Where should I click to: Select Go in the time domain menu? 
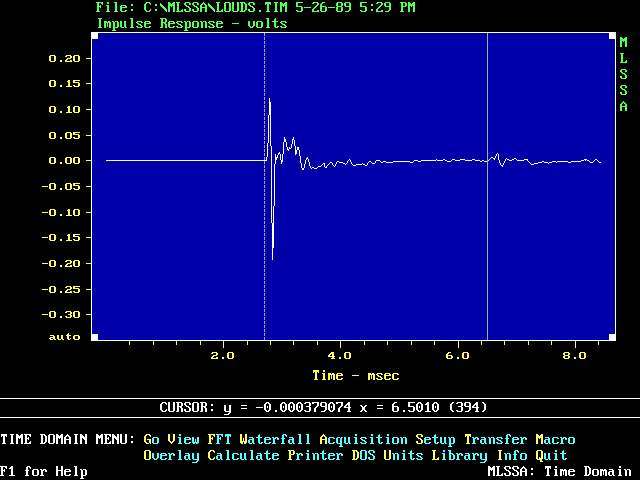(151, 440)
